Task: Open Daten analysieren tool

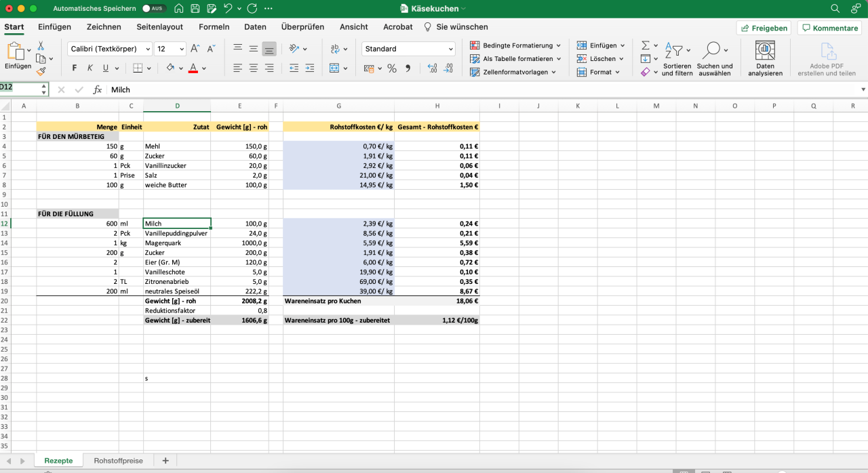Action: [765, 58]
